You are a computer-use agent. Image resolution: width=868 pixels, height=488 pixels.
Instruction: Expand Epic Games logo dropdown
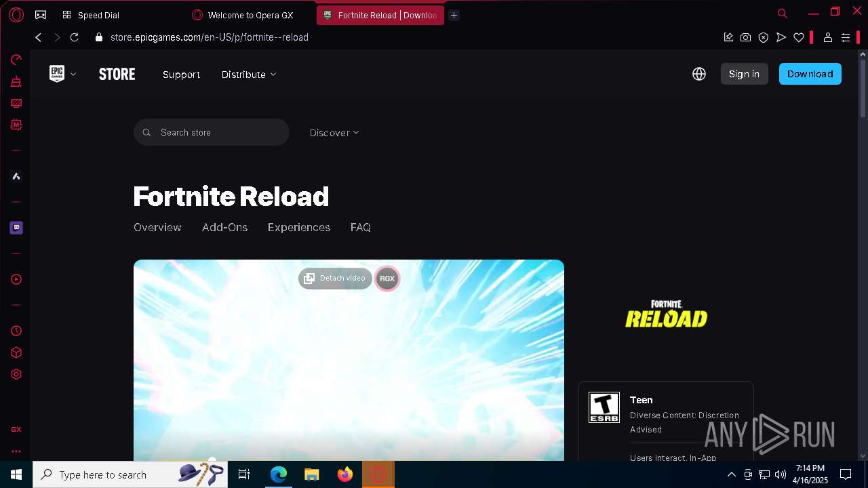(62, 74)
